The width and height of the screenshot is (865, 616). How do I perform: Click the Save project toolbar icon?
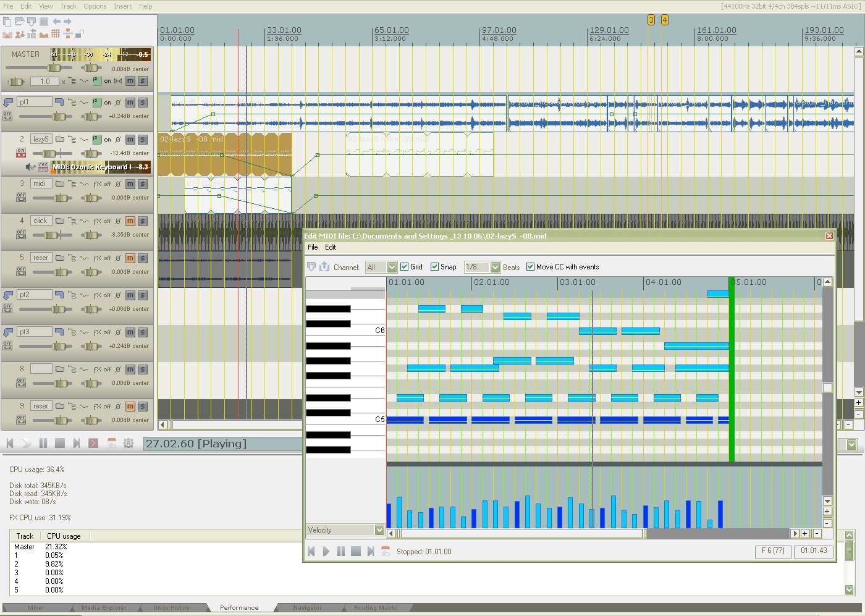[31, 22]
